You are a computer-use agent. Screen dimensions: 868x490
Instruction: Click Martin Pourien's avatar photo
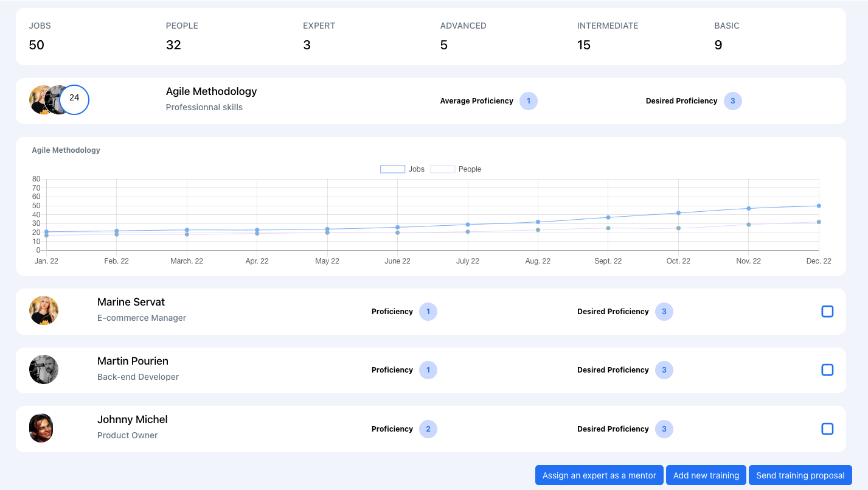44,369
